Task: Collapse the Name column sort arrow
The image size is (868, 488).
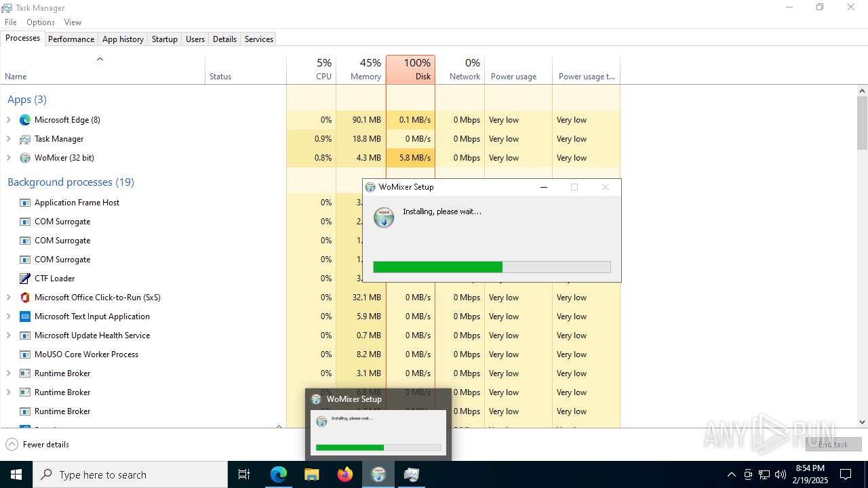Action: coord(100,59)
